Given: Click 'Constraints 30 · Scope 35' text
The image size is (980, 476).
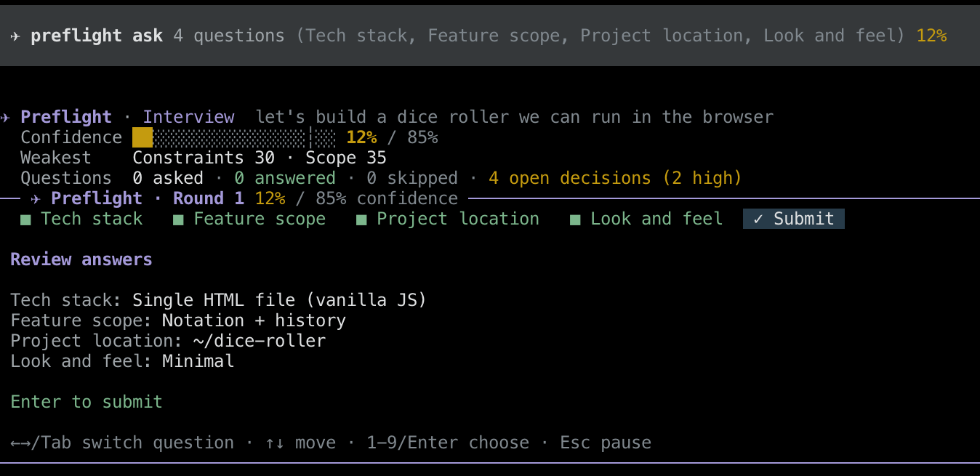Looking at the screenshot, I should [259, 158].
